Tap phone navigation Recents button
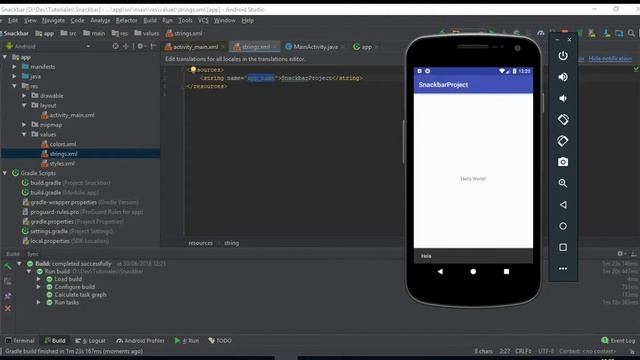The height and width of the screenshot is (360, 640). click(x=506, y=271)
